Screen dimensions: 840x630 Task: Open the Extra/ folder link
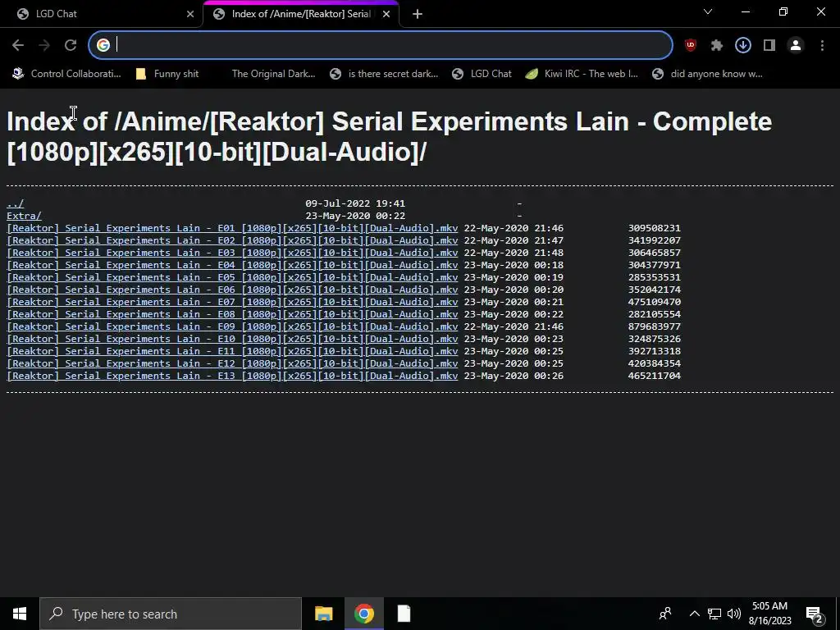pyautogui.click(x=24, y=216)
